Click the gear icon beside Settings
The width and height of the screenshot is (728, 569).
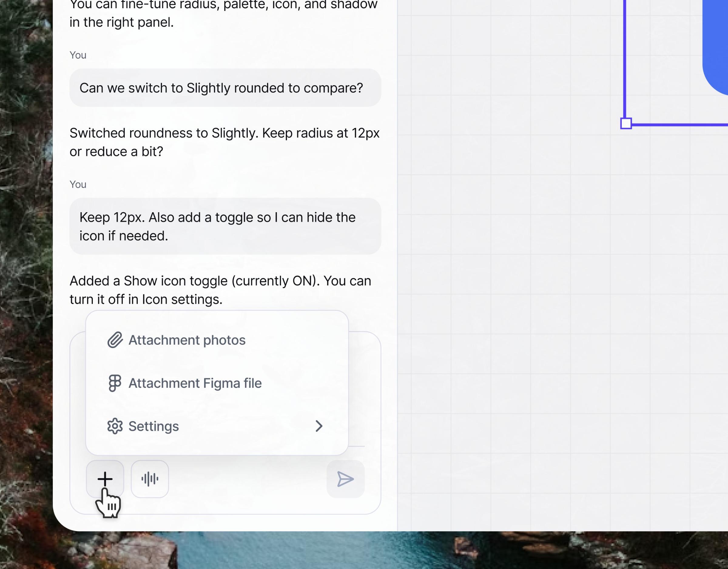115,426
